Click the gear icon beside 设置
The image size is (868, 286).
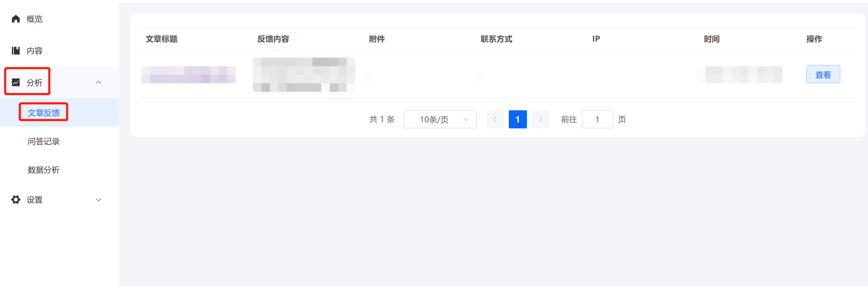16,200
